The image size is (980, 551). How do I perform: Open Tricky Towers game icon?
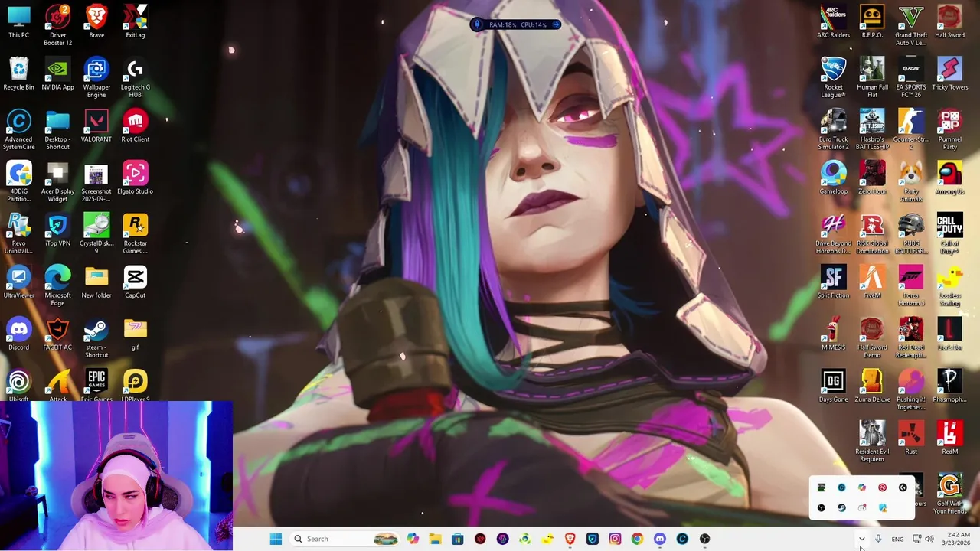click(x=949, y=74)
